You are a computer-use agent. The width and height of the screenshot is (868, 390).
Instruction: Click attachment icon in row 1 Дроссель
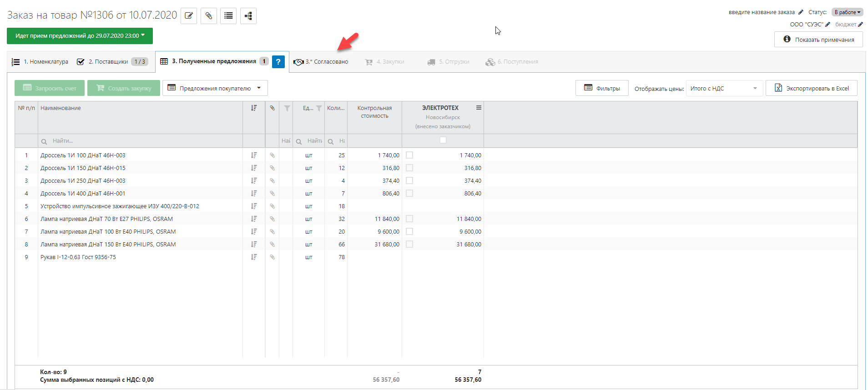click(x=272, y=155)
